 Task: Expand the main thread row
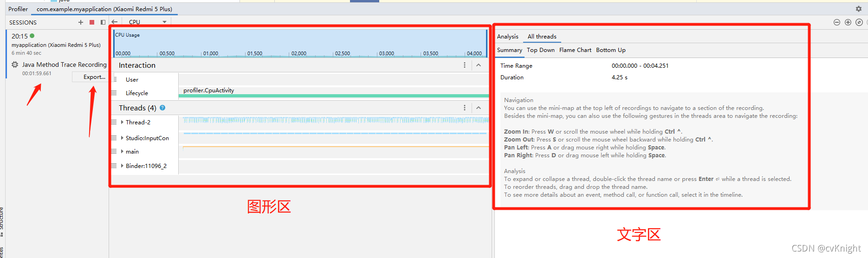point(122,151)
